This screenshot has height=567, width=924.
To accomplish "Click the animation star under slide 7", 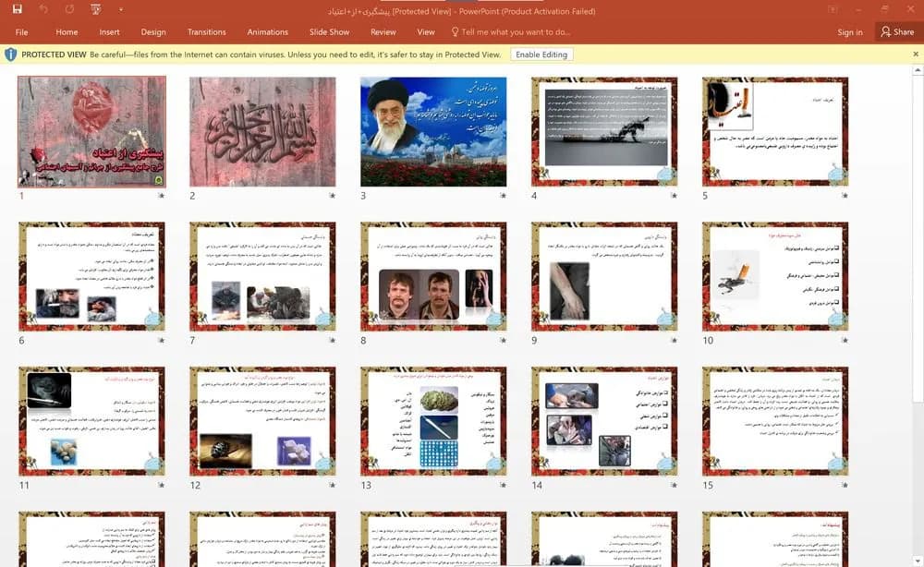I will point(333,341).
